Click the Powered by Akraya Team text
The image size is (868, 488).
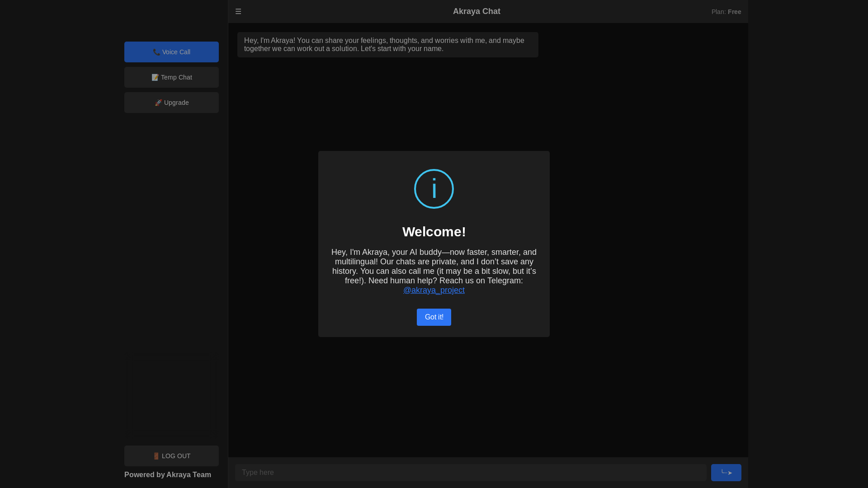[168, 474]
